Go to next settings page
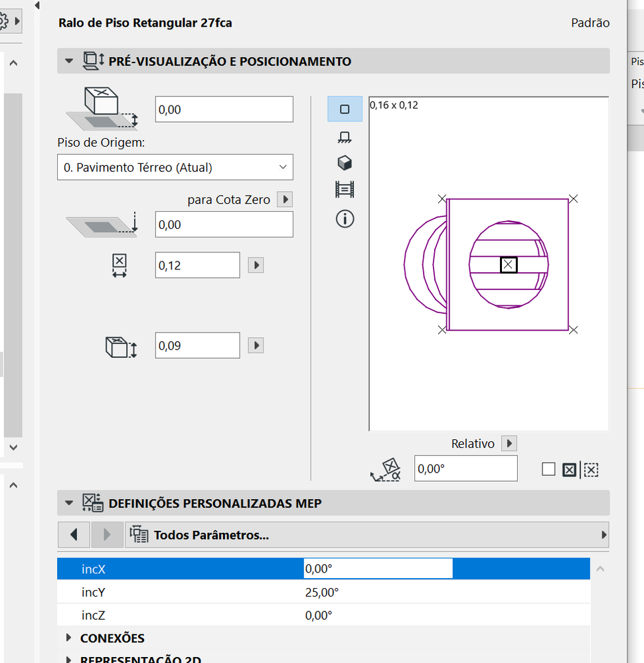Viewport: 644px width, 663px height. point(107,534)
